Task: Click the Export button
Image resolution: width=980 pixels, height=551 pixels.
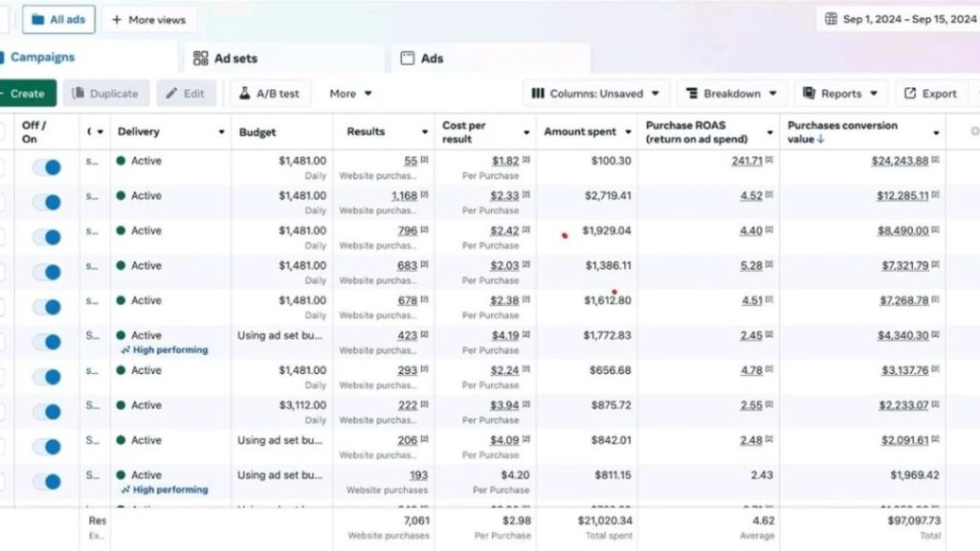Action: [931, 93]
